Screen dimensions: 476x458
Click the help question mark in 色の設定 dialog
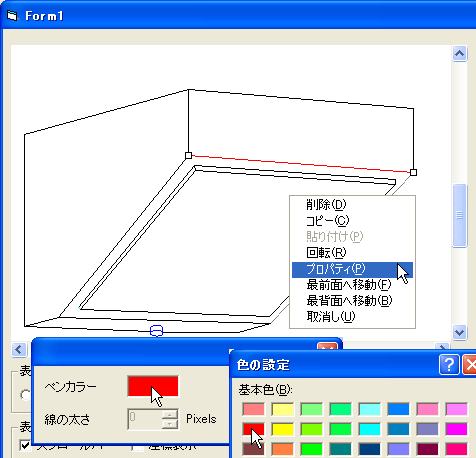pyautogui.click(x=449, y=364)
